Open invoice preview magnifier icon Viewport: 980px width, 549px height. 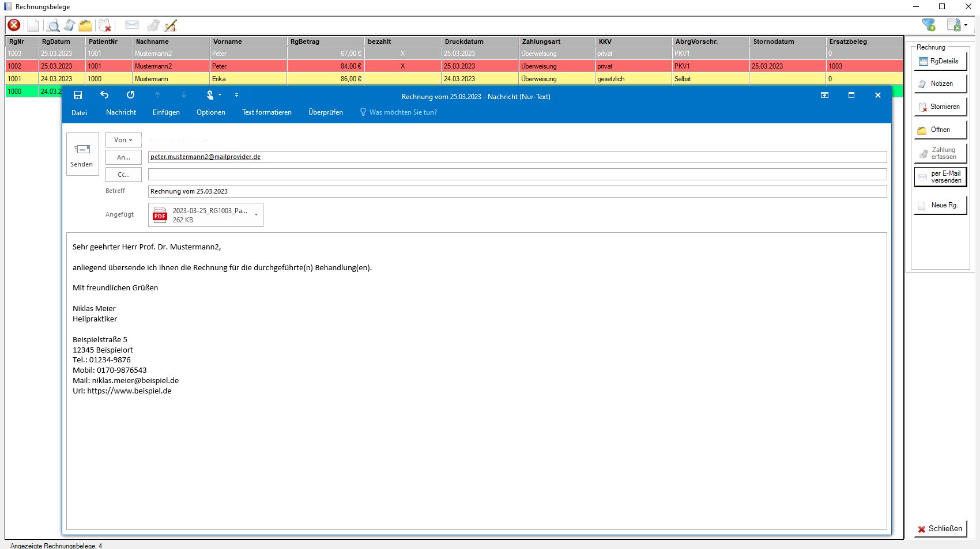click(53, 25)
